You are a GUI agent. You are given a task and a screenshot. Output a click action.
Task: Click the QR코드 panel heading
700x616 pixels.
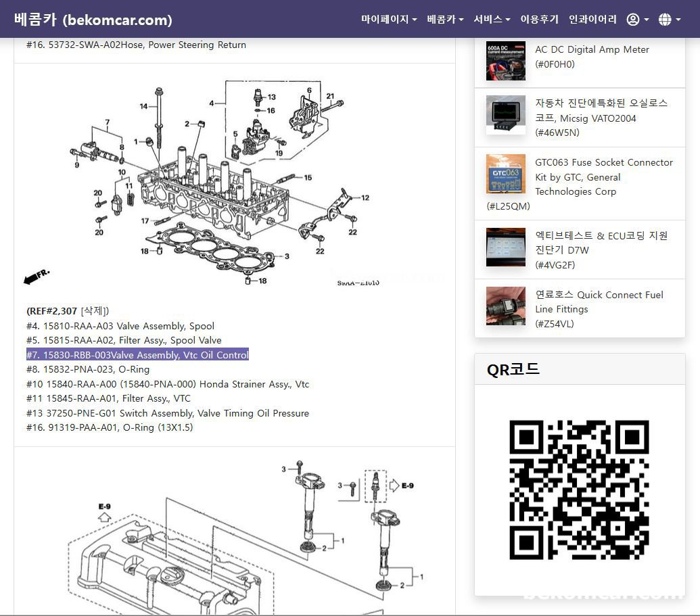coord(513,369)
